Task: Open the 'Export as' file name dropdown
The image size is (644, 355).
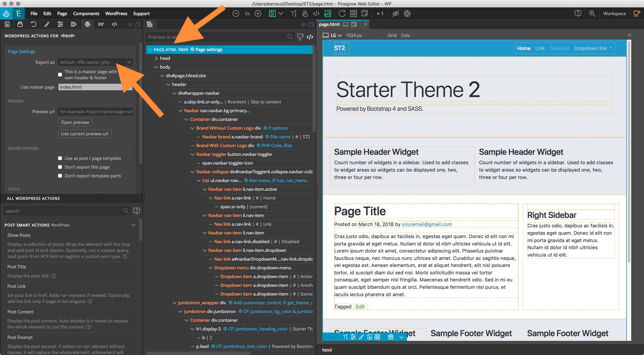Action: (95, 62)
